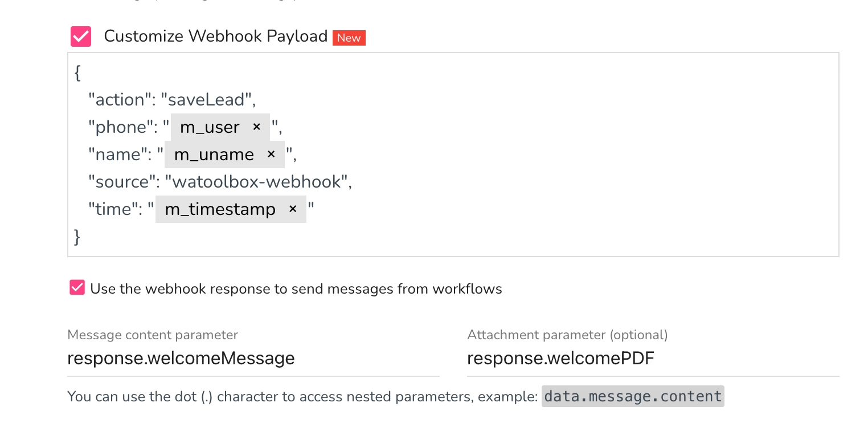Select the m_user variable chip
This screenshot has height=431, width=868.
tap(210, 127)
